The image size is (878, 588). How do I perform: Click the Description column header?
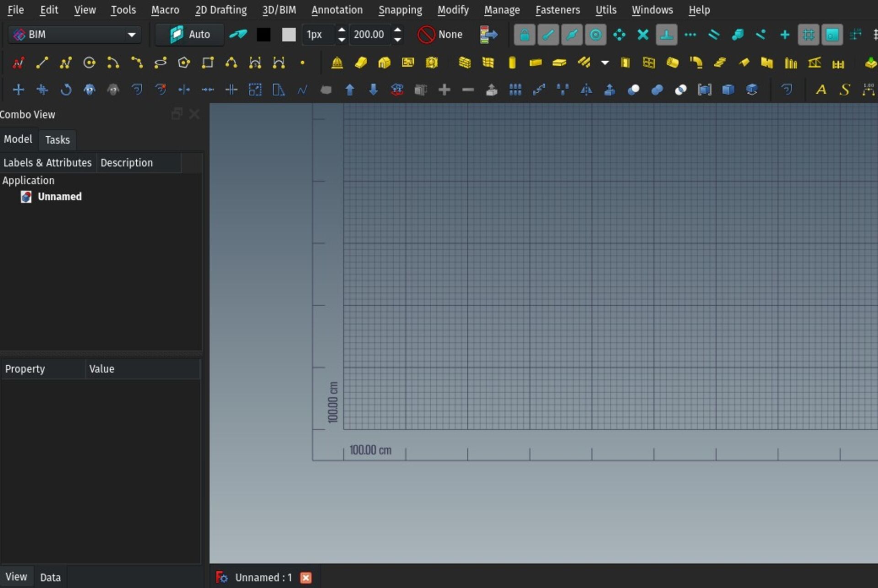139,163
